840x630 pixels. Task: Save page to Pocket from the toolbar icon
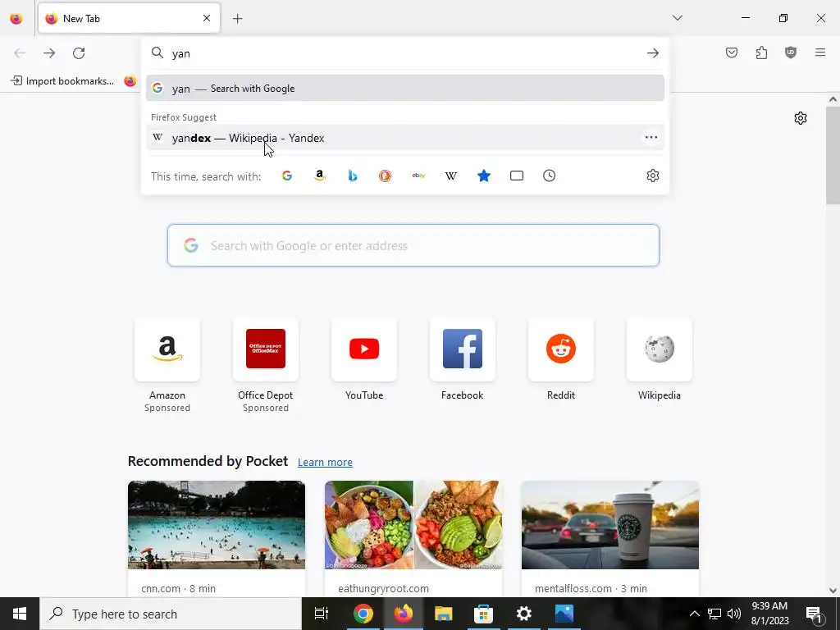pyautogui.click(x=732, y=52)
